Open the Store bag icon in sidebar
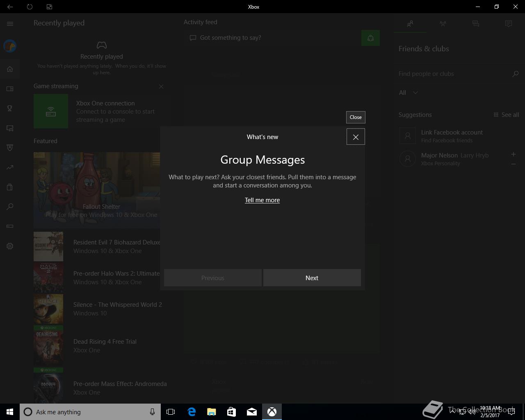Viewport: 525px width, 420px height. coord(10,187)
